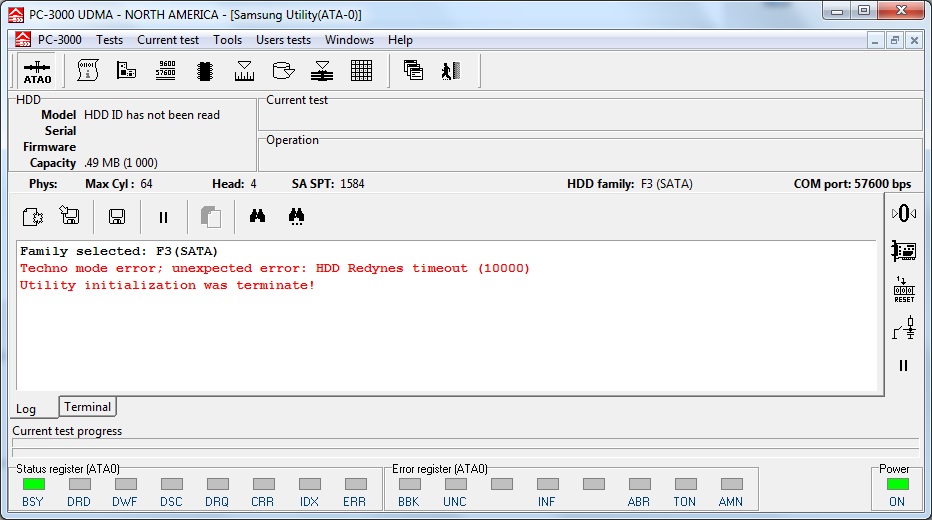
Task: Open the defect table grid icon
Action: point(361,71)
